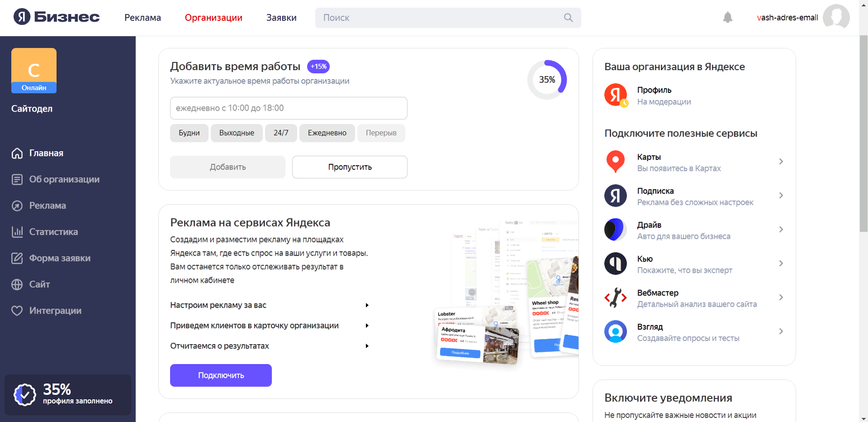Click the search magnifier icon
Image resolution: width=868 pixels, height=422 pixels.
point(568,18)
